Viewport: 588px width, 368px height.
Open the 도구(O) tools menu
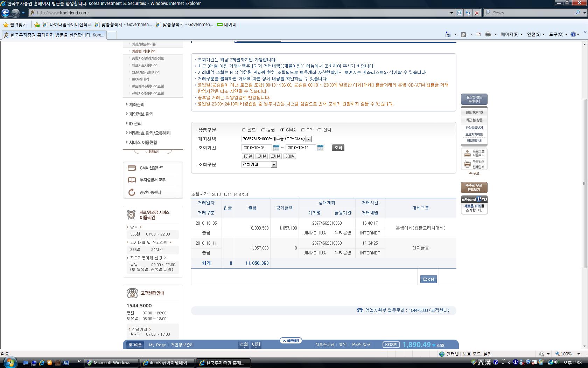coord(558,34)
